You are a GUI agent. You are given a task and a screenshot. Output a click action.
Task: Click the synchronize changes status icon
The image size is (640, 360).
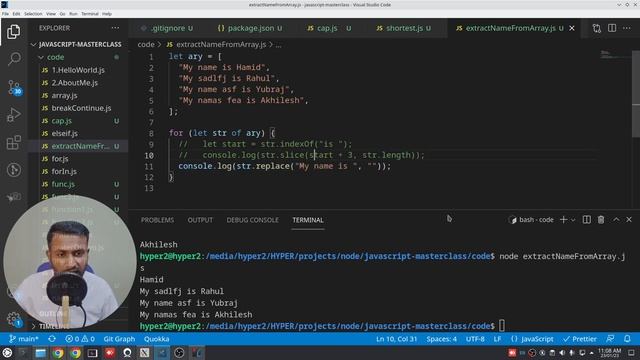[x=52, y=339]
